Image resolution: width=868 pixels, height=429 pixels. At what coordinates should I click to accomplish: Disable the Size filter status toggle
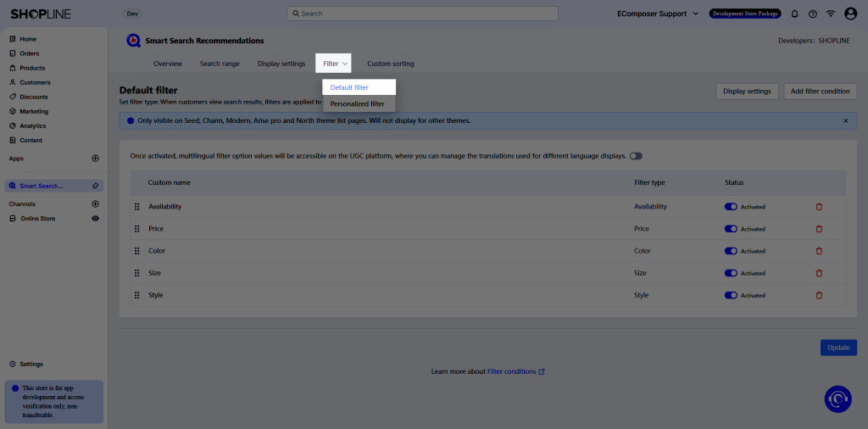731,273
